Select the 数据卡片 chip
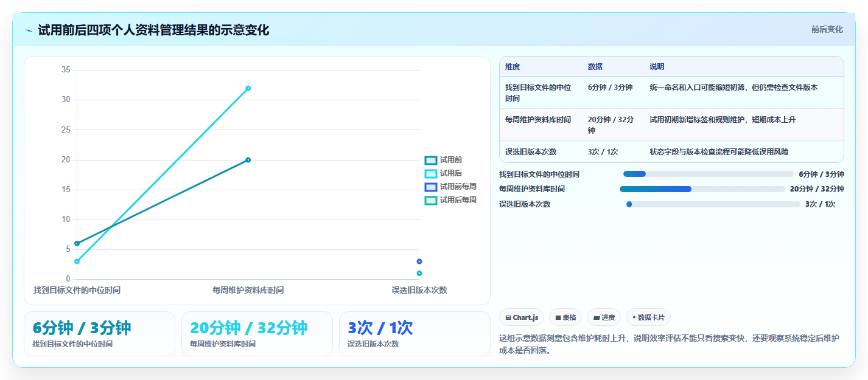This screenshot has height=380, width=868. [x=648, y=317]
